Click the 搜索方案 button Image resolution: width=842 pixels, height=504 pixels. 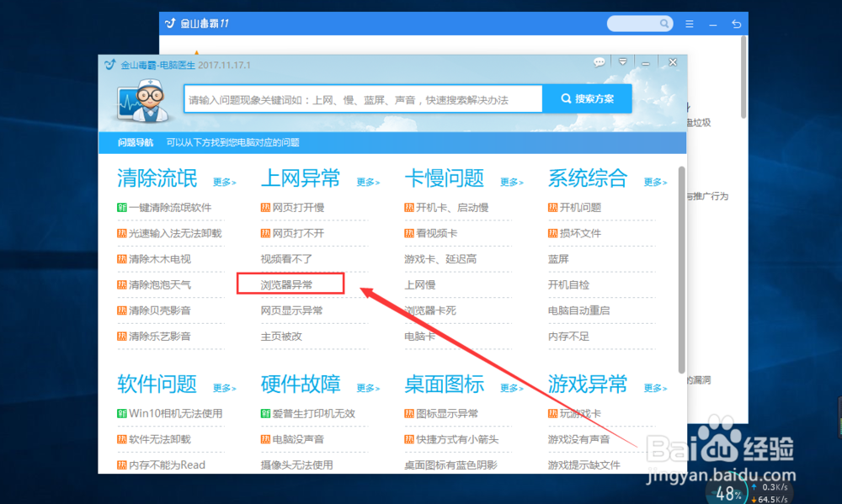click(587, 98)
